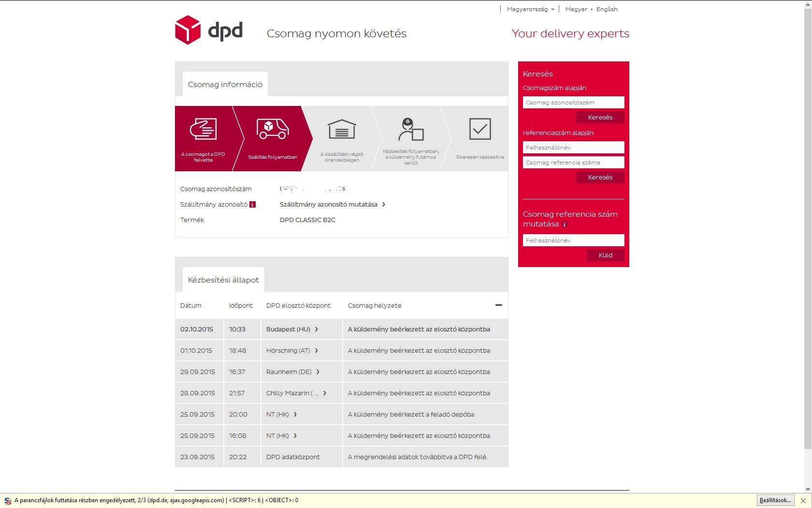Open the Magyarország country dropdown

pyautogui.click(x=530, y=9)
